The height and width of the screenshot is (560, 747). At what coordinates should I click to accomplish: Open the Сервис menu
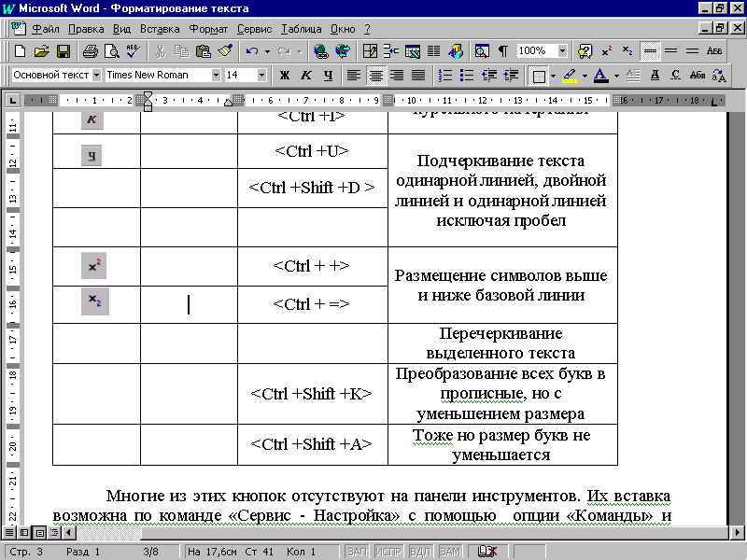point(254,29)
